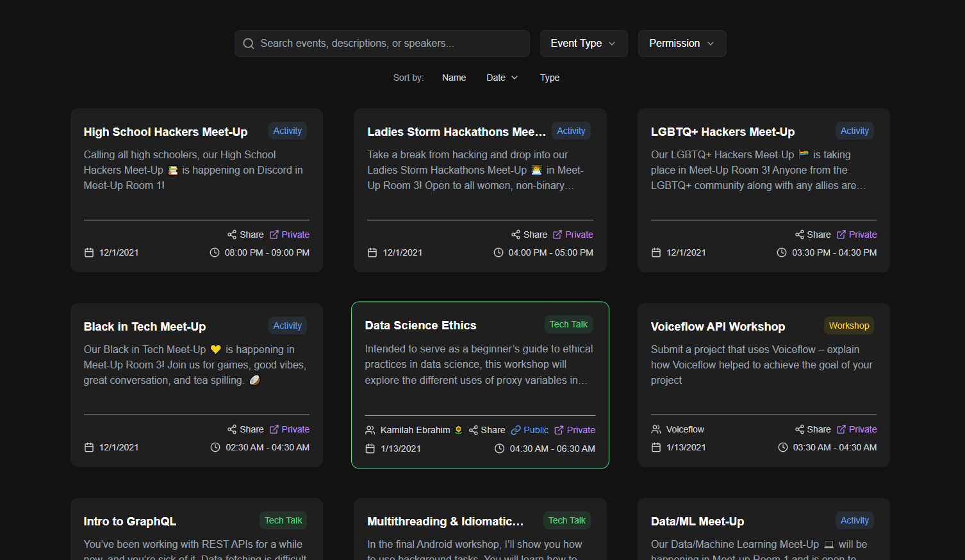Click the Tech Talk badge on Data Science Ethics
The image size is (965, 560).
[x=568, y=324]
